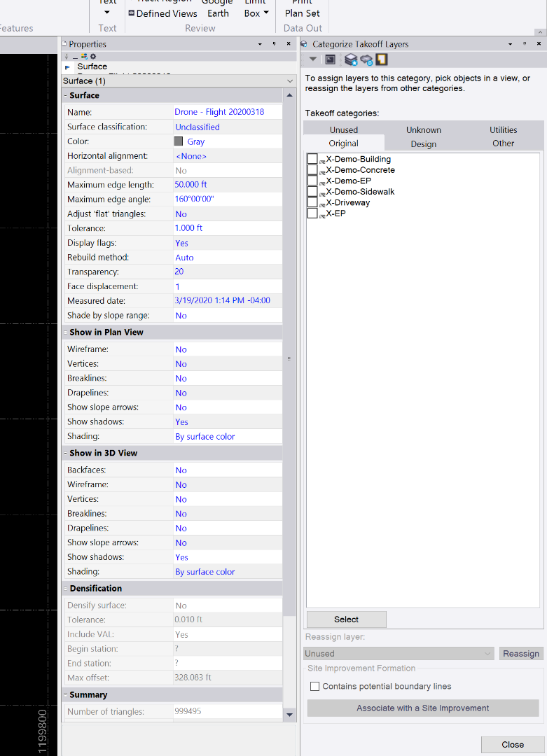Click the Measured date value

(x=228, y=300)
